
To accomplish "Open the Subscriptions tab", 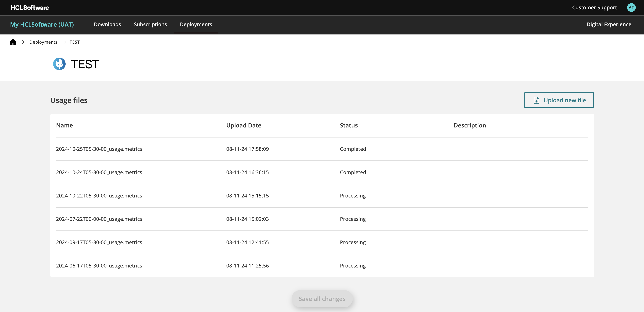I will tap(150, 24).
